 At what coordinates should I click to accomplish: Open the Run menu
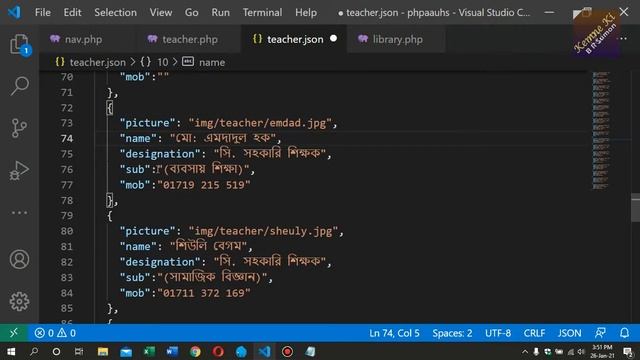coord(220,13)
